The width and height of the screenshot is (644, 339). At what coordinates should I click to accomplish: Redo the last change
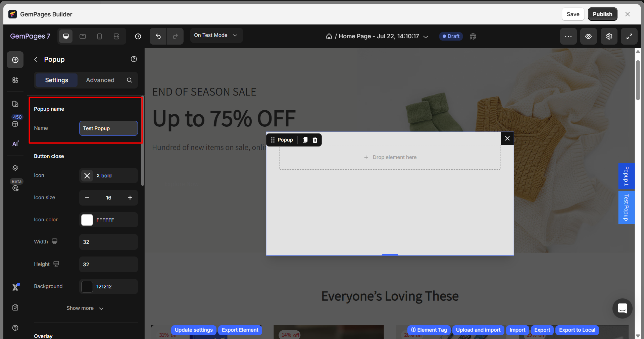175,36
